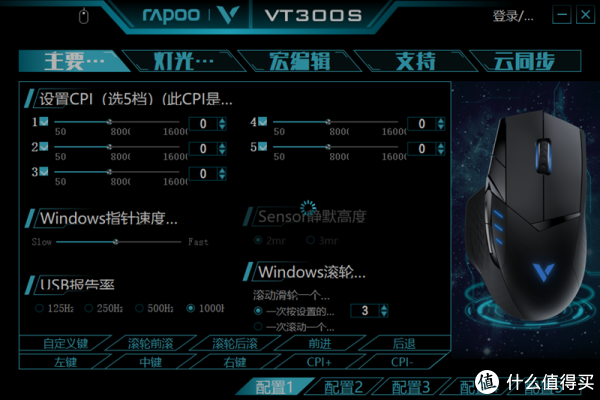This screenshot has height=400, width=600.
Task: Open the 宏编辑 macro editor tab
Action: tap(299, 61)
